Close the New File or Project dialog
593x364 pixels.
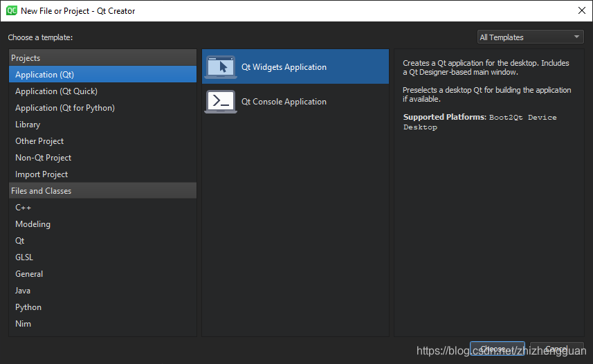[x=582, y=10]
